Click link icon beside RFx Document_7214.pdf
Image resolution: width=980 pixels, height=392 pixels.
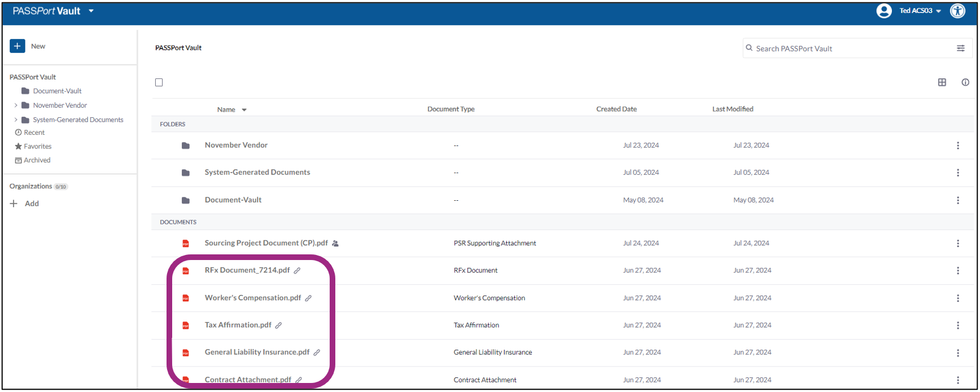pos(297,271)
